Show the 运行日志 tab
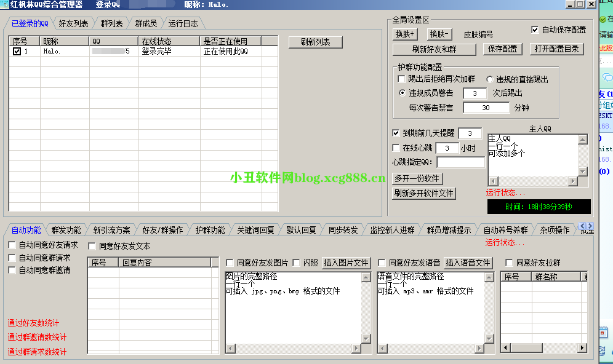The height and width of the screenshot is (364, 613). point(183,23)
